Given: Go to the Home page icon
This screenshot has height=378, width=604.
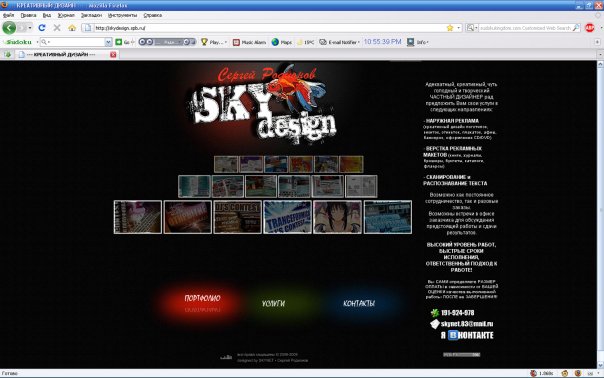Looking at the screenshot, I should [72, 28].
